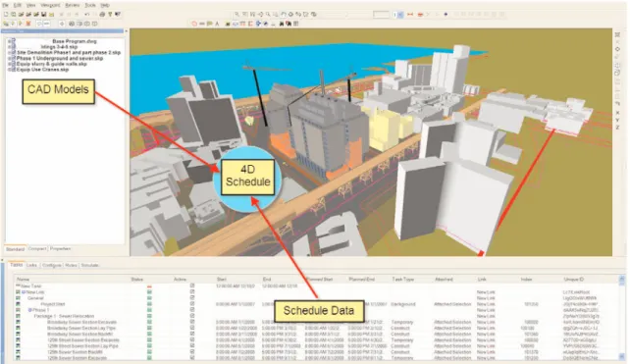Expand the Equip Use Cranes.skp node
Viewport: 630px width, 364px height.
tap(9, 70)
